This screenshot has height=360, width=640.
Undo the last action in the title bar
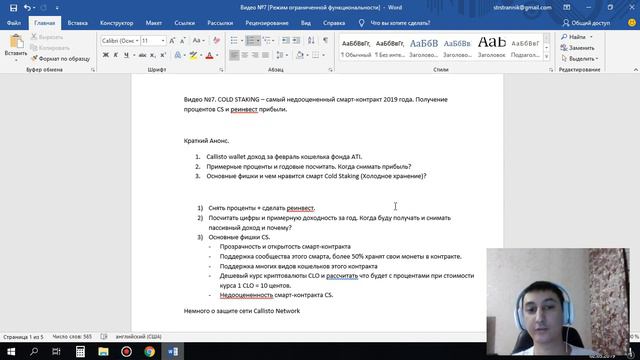(27, 8)
